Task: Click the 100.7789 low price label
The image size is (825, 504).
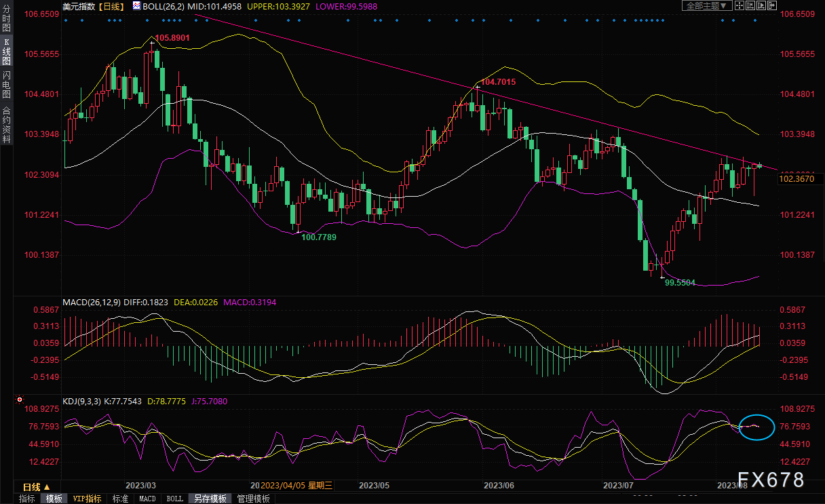Action: click(x=319, y=237)
